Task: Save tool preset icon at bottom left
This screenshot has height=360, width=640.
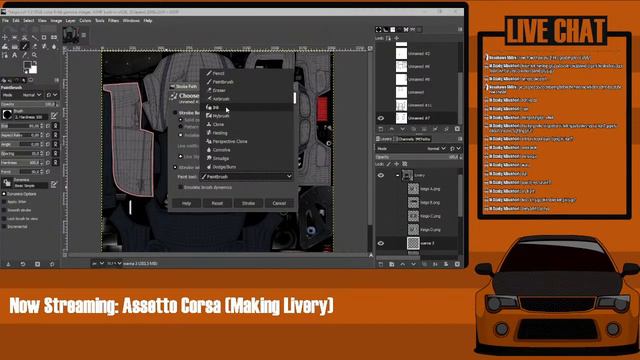Action: (x=8, y=264)
